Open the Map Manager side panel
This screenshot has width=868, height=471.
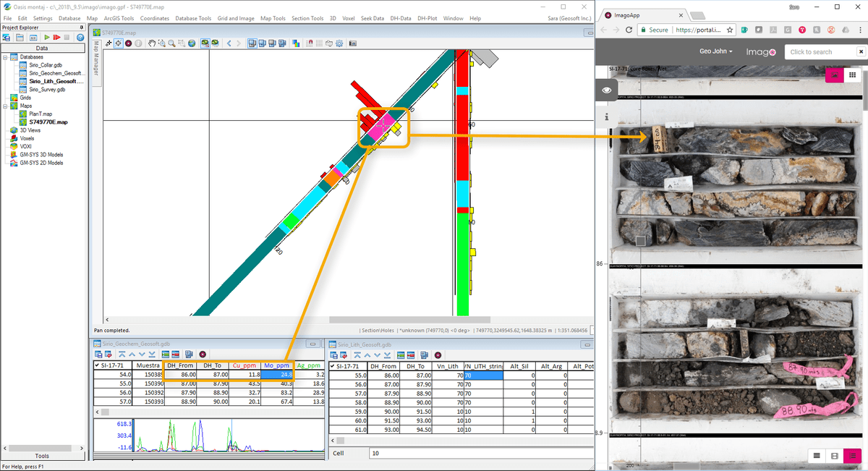click(x=96, y=59)
